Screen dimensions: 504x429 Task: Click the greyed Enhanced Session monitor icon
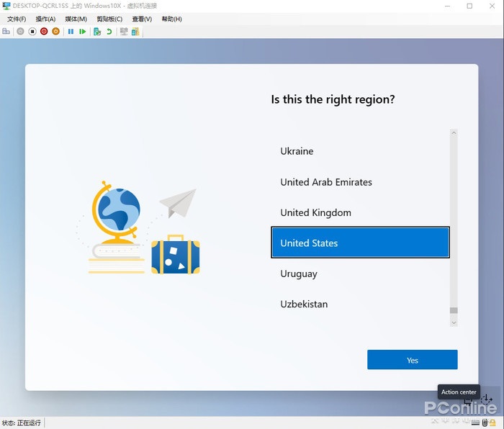point(124,32)
